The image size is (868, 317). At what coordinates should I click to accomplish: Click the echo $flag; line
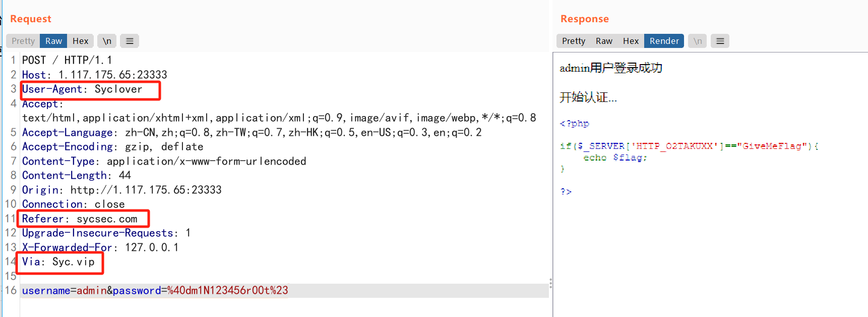click(615, 157)
